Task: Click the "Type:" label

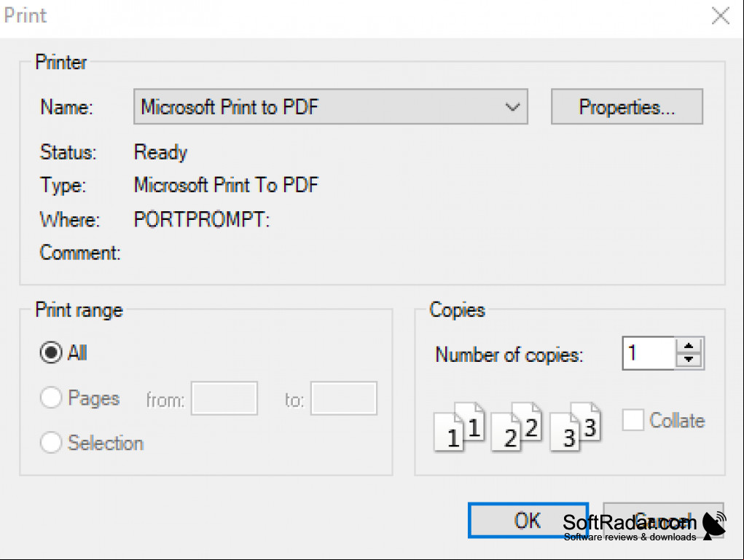Action: [63, 185]
